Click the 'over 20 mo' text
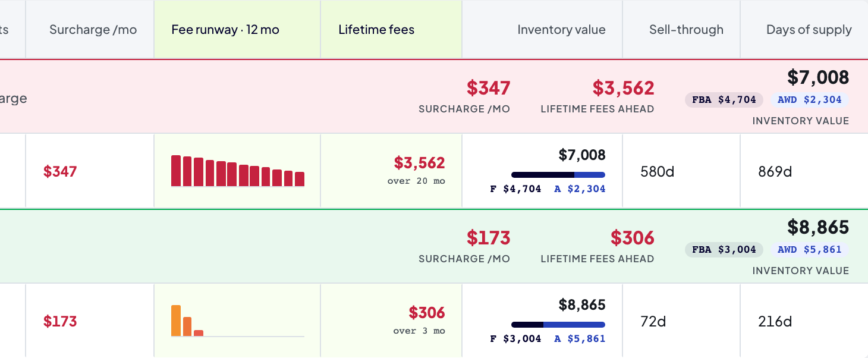Viewport: 868px width, 358px height. pyautogui.click(x=416, y=181)
